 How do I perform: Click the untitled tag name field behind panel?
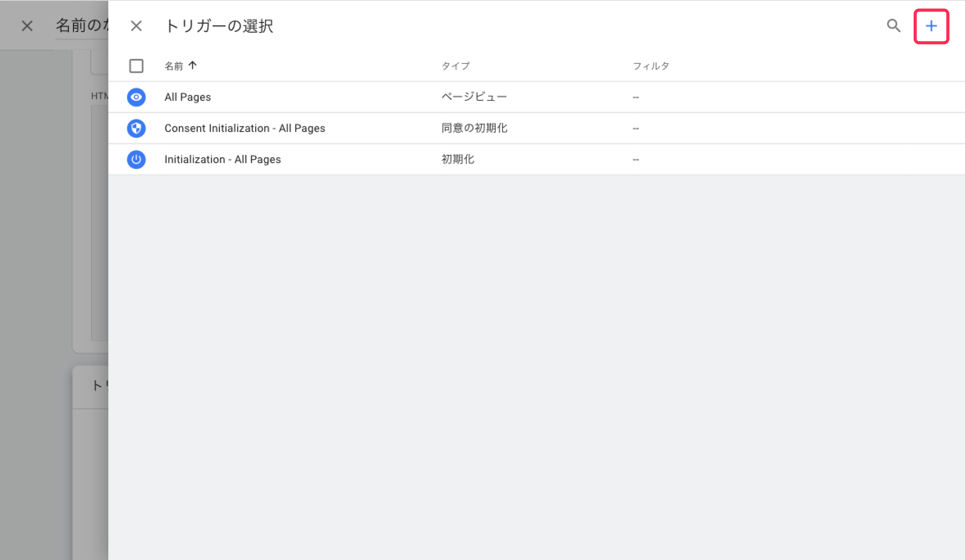coord(82,26)
